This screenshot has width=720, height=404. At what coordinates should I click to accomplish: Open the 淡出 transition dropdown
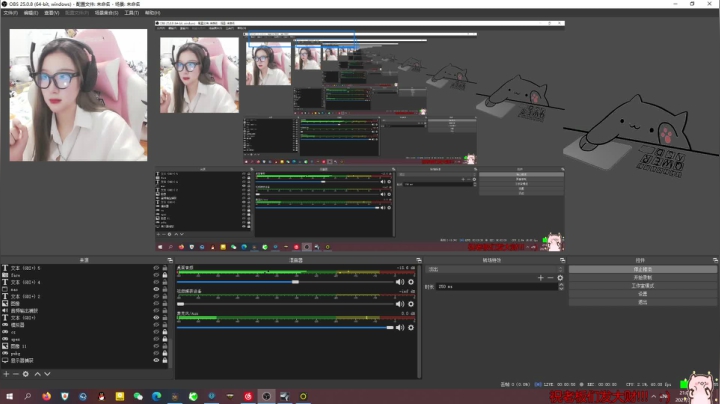[x=495, y=269]
